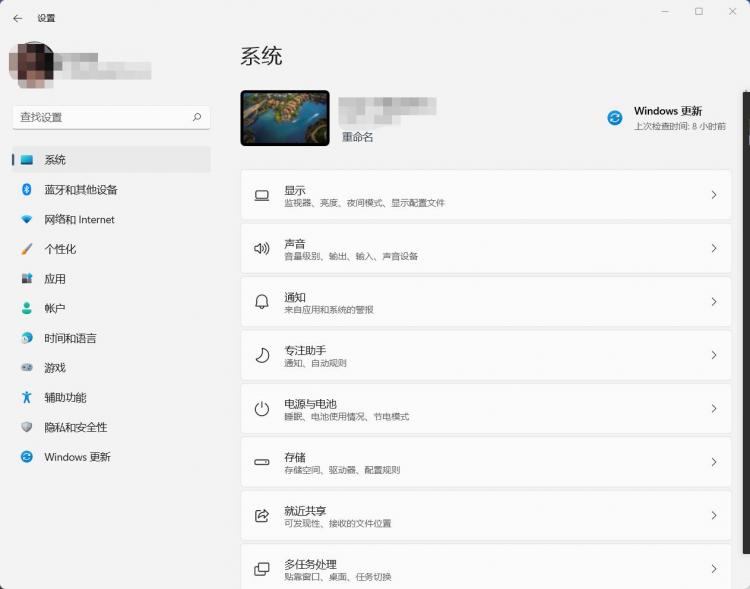Open 时间和语言 settings
Screen dimensions: 750x589
coord(111,338)
